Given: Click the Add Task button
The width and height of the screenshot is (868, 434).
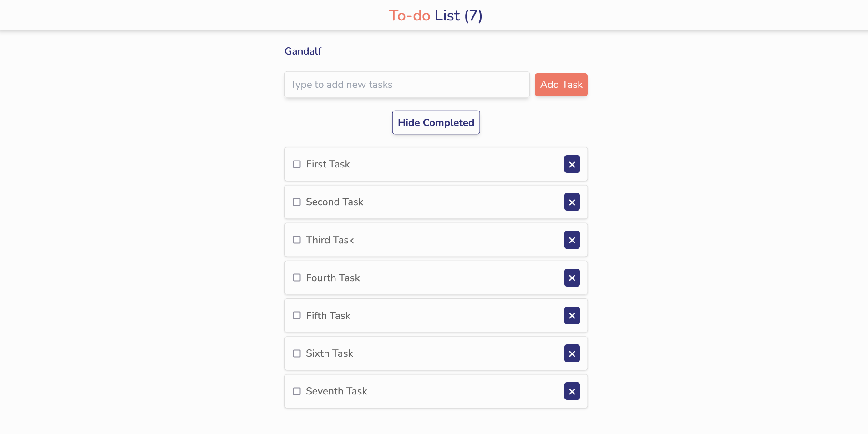Looking at the screenshot, I should point(561,84).
